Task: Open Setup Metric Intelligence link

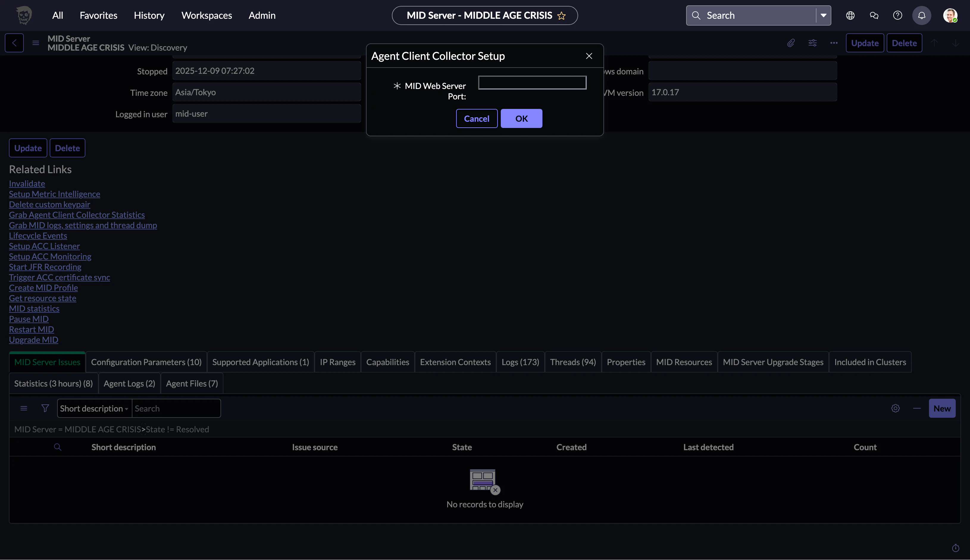Action: tap(55, 194)
